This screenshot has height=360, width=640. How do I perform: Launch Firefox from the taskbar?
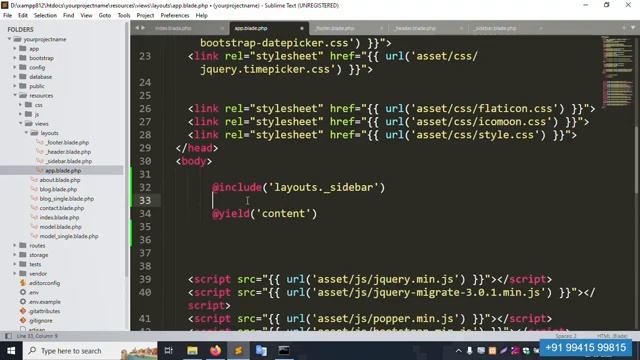(x=216, y=351)
